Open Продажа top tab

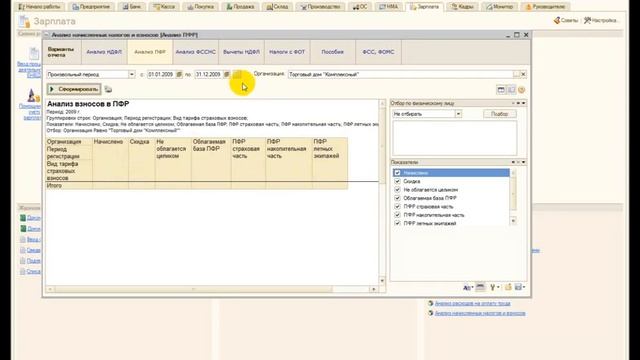click(240, 7)
